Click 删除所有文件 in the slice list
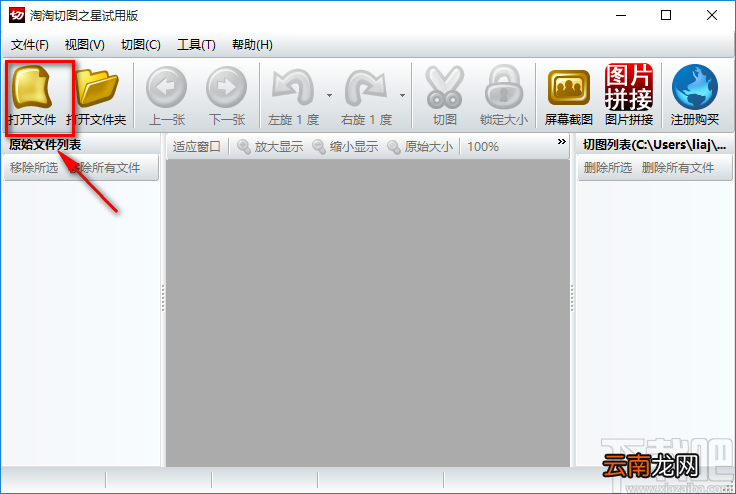 [678, 168]
